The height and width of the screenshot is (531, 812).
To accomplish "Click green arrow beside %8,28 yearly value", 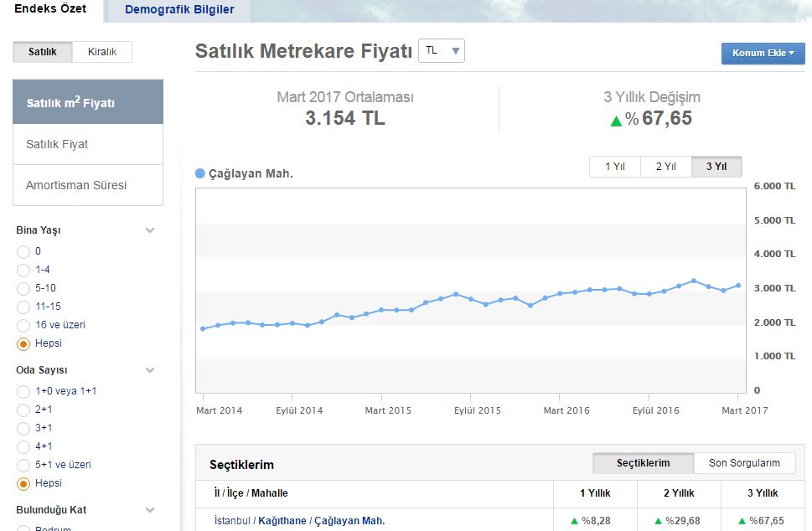I will click(x=574, y=521).
